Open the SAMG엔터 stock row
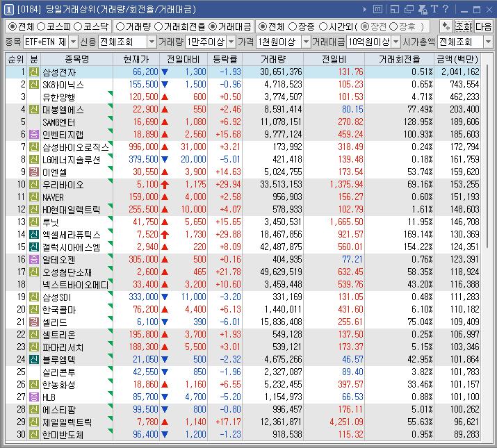Screen dimensions: 497x448 tap(243, 122)
